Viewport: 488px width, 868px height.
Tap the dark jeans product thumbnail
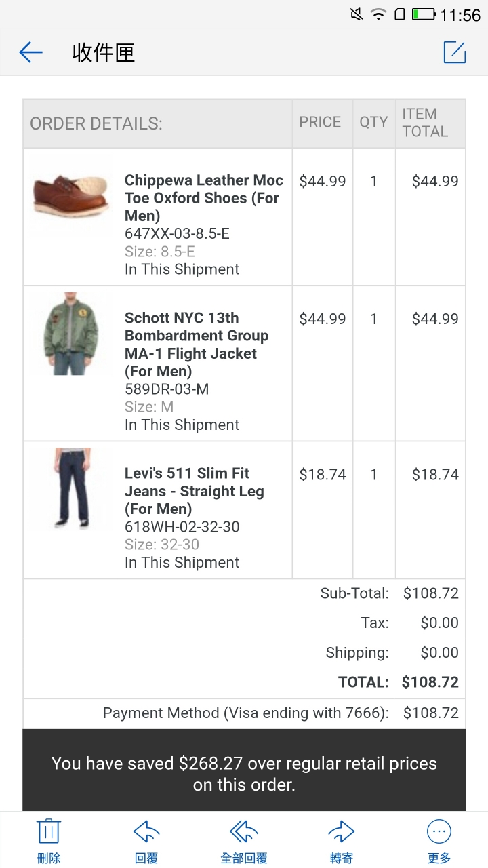(x=72, y=488)
